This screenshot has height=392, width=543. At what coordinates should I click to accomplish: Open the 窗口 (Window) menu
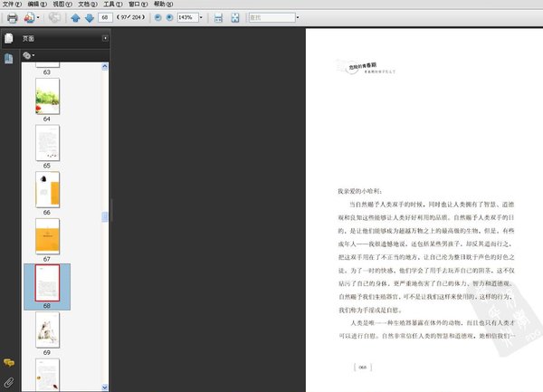coord(138,5)
